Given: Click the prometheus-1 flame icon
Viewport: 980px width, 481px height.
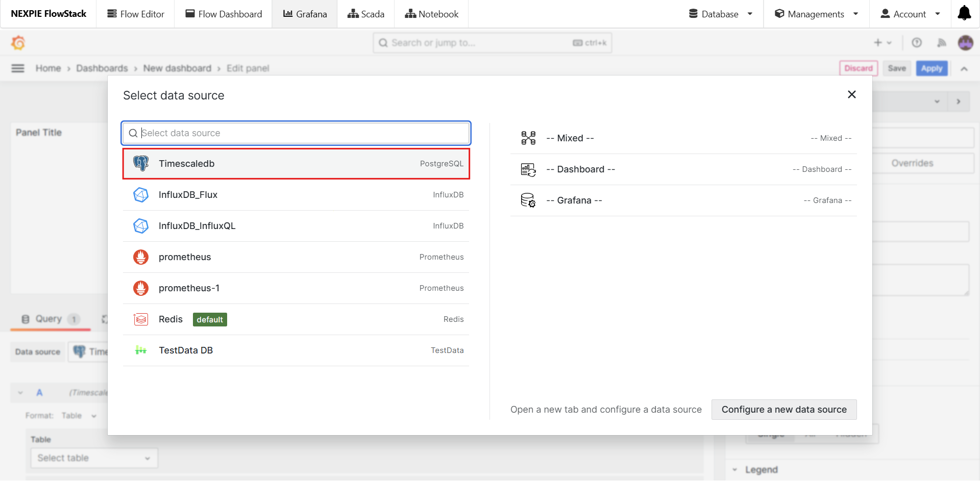Looking at the screenshot, I should pyautogui.click(x=141, y=288).
